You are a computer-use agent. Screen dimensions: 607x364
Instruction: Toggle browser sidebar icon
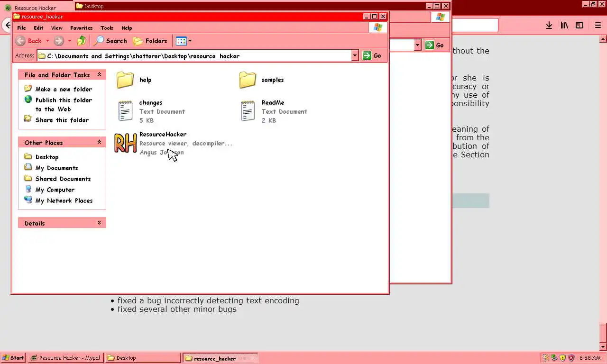[x=579, y=25]
